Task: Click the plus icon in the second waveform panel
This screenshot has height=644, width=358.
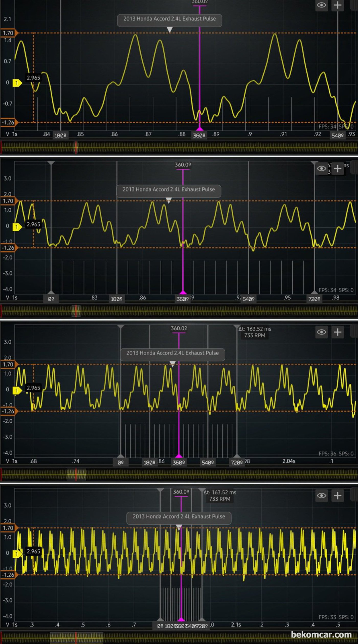Action: coord(338,168)
